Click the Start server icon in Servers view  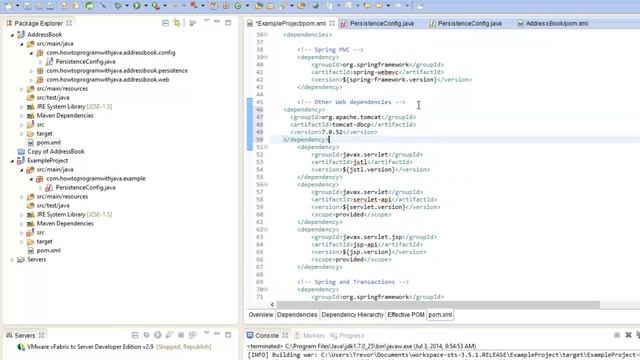click(158, 335)
